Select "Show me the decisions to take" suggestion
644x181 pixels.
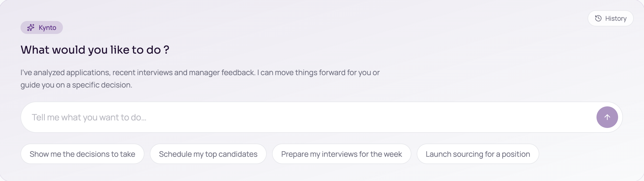pyautogui.click(x=82, y=154)
